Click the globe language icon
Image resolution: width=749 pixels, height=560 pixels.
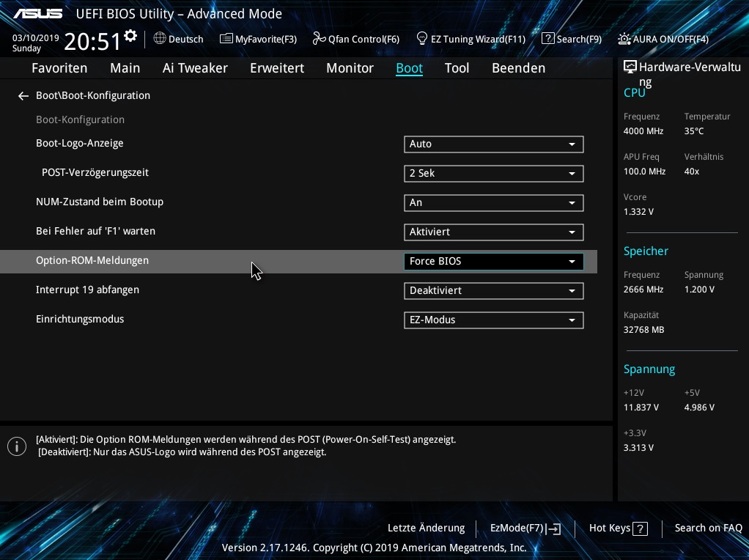coord(160,38)
